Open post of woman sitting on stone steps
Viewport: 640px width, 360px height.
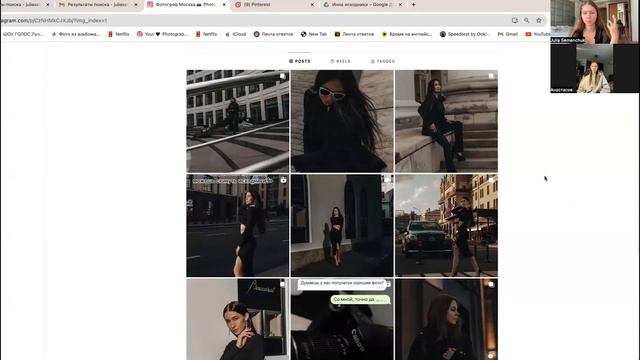pyautogui.click(x=447, y=121)
